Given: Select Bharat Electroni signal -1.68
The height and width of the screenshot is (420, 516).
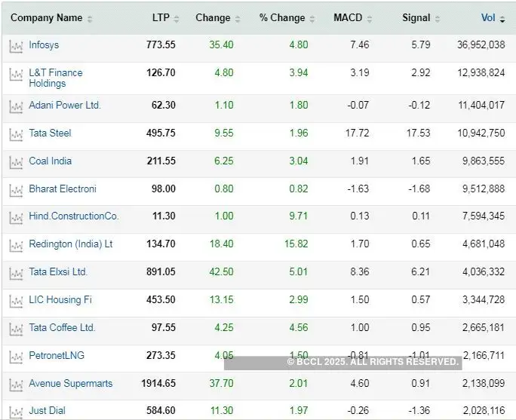Looking at the screenshot, I should coord(419,189).
